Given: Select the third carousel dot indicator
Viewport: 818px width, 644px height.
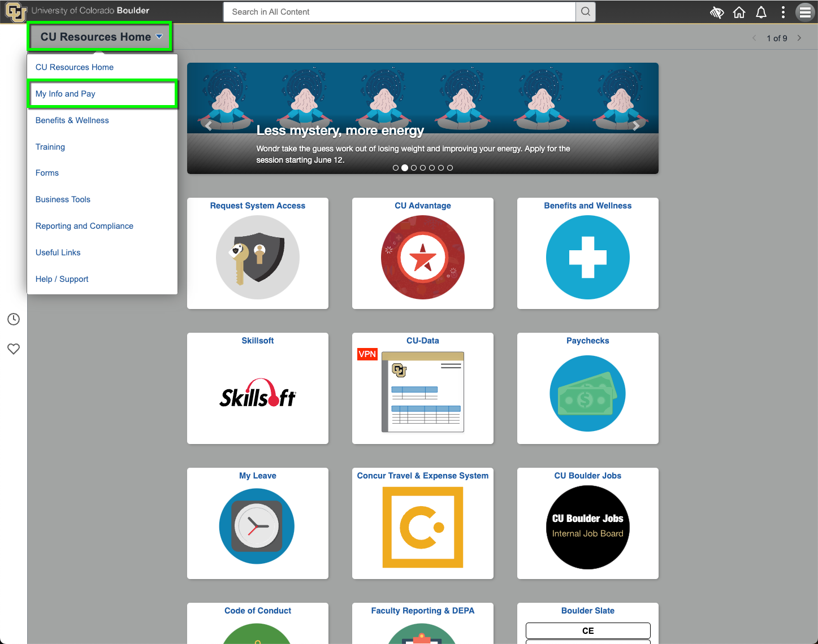Looking at the screenshot, I should tap(414, 168).
